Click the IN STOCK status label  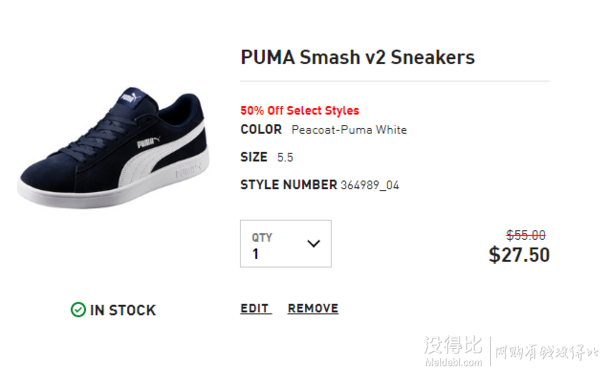pos(123,310)
